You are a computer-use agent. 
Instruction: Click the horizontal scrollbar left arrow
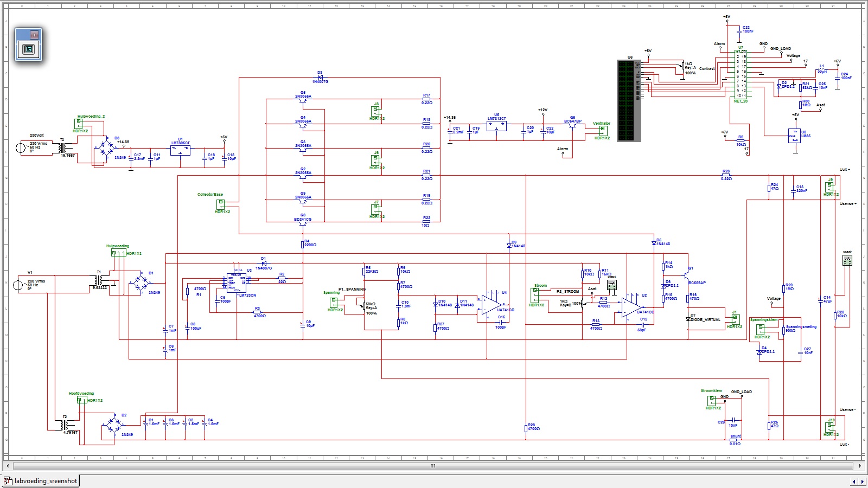pos(7,466)
